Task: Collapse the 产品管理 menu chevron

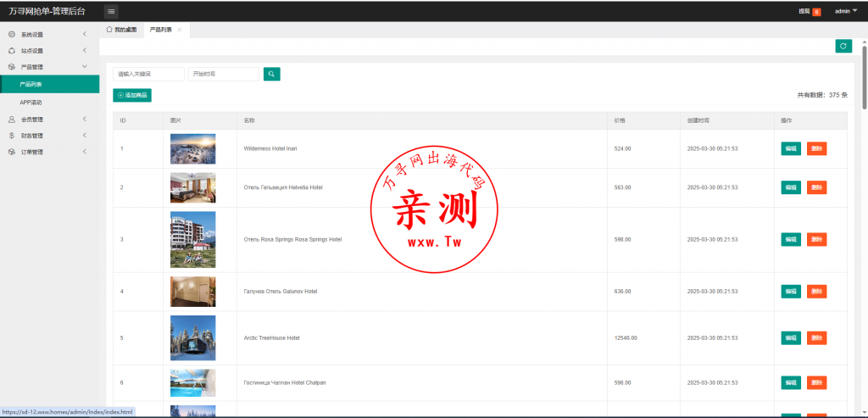Action: pyautogui.click(x=85, y=66)
